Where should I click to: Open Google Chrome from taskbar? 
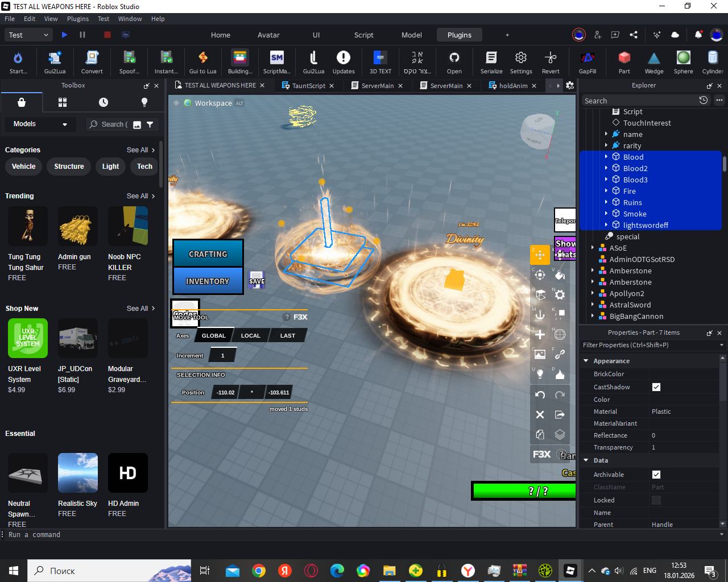[259, 571]
